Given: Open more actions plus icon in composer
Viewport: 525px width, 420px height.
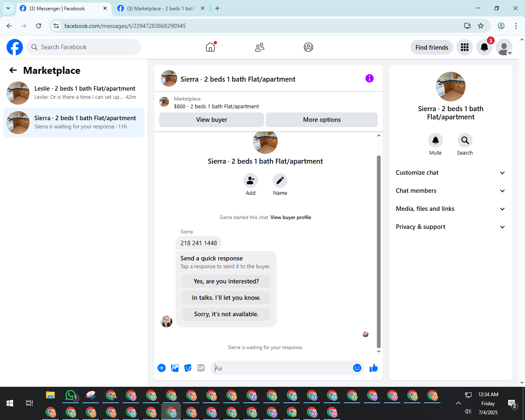Looking at the screenshot, I should 162,368.
